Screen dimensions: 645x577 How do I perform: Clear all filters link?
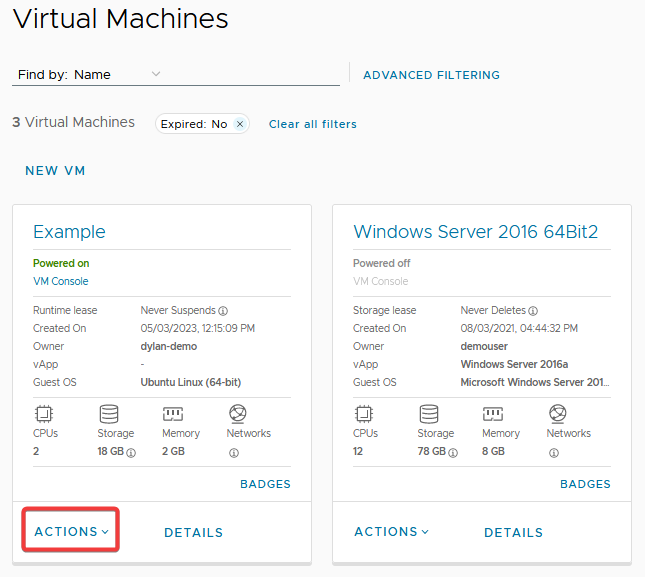tap(312, 124)
